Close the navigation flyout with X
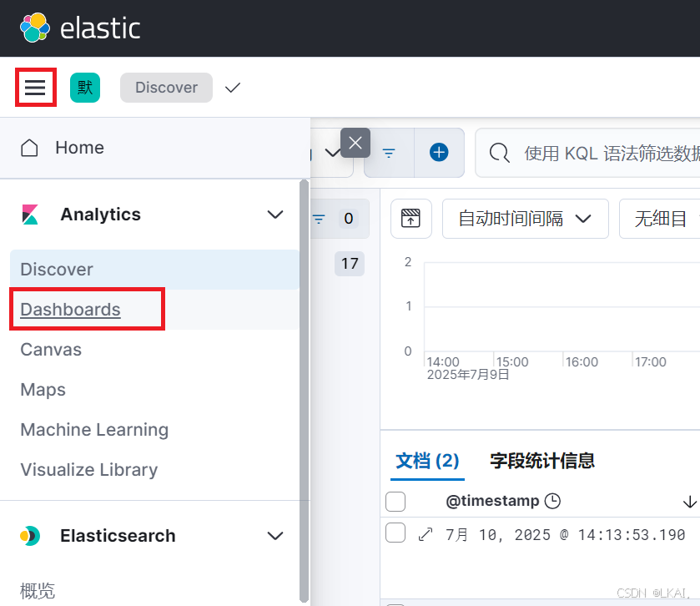700x606 pixels. coord(355,143)
